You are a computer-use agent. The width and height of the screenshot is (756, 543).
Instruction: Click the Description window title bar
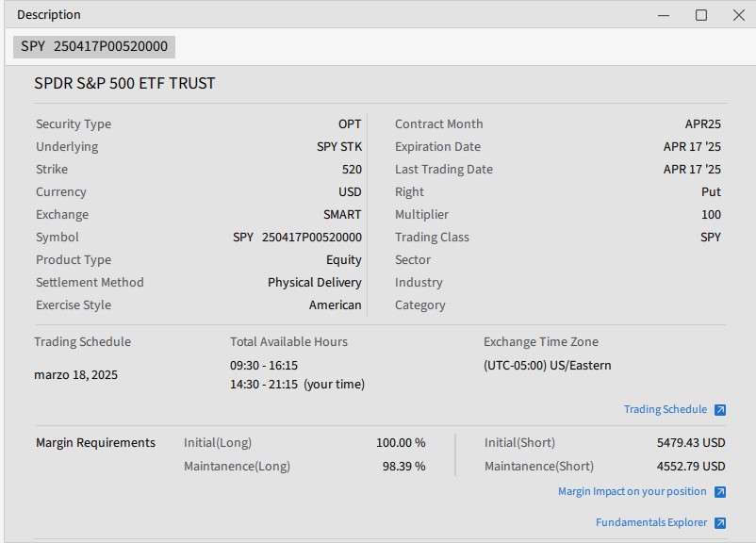click(x=330, y=15)
